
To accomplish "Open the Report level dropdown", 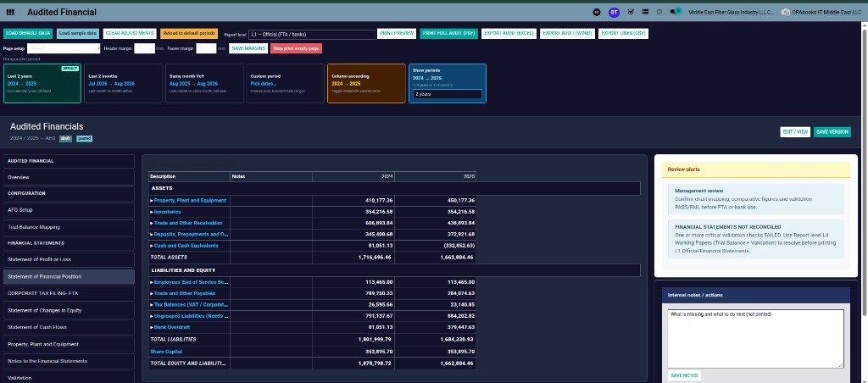I will click(x=312, y=34).
